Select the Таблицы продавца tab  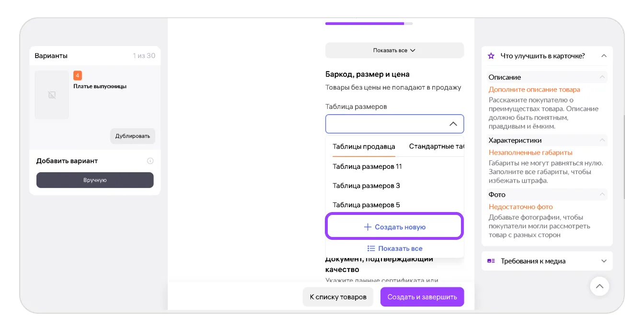[x=364, y=147]
